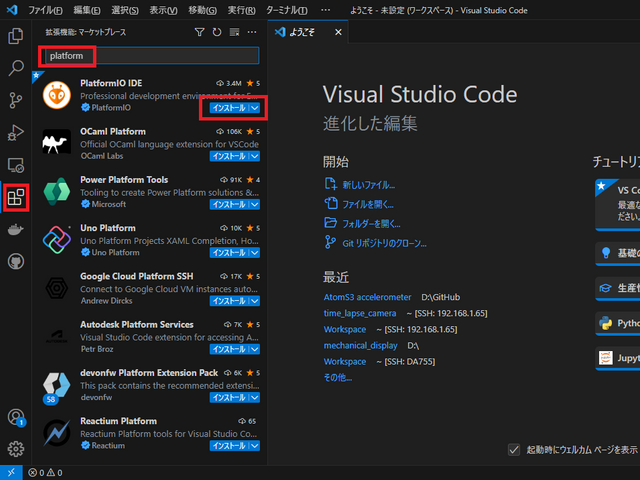Click the devonfw Platform Extension Pack icon
The width and height of the screenshot is (640, 480).
pyautogui.click(x=57, y=384)
